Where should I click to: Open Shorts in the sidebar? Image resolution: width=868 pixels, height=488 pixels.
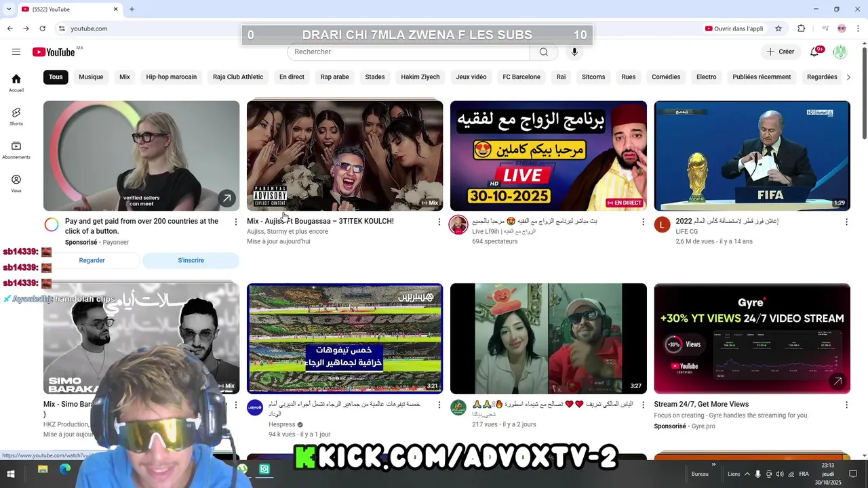[16, 117]
